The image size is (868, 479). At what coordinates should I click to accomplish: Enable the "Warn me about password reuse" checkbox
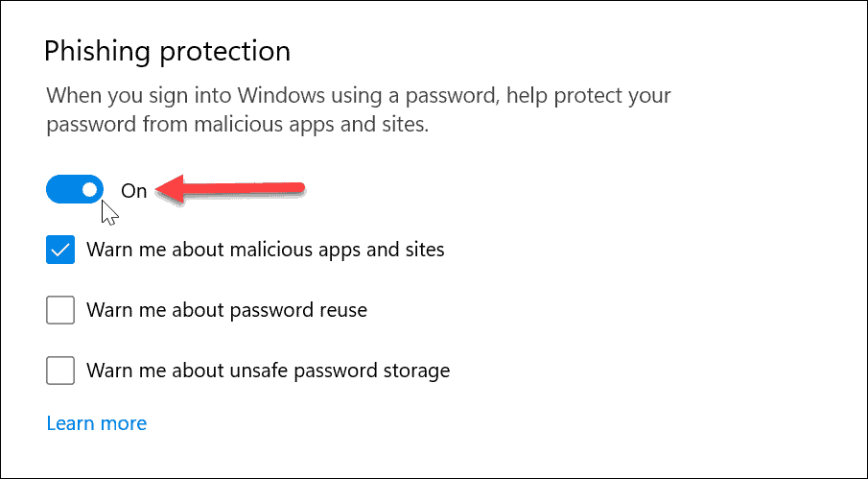60,310
